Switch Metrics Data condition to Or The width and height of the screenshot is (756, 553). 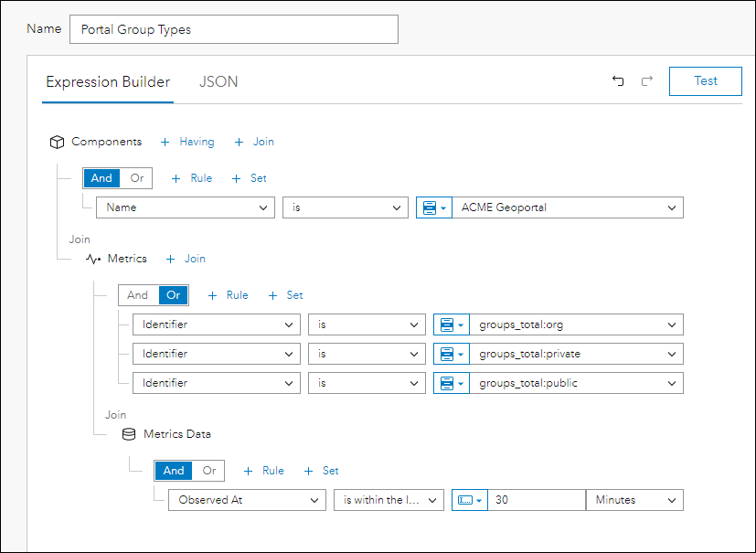tap(209, 471)
